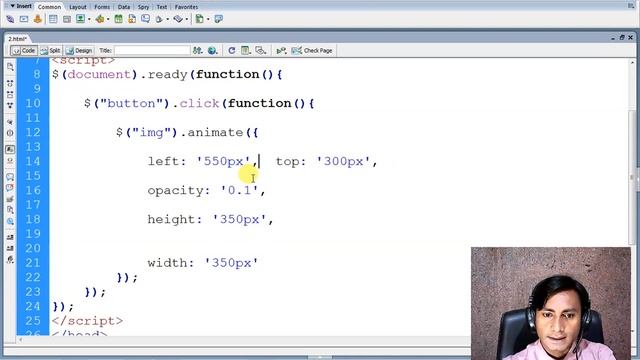
Task: Click the Outdent Code icon
Action: tap(10, 248)
